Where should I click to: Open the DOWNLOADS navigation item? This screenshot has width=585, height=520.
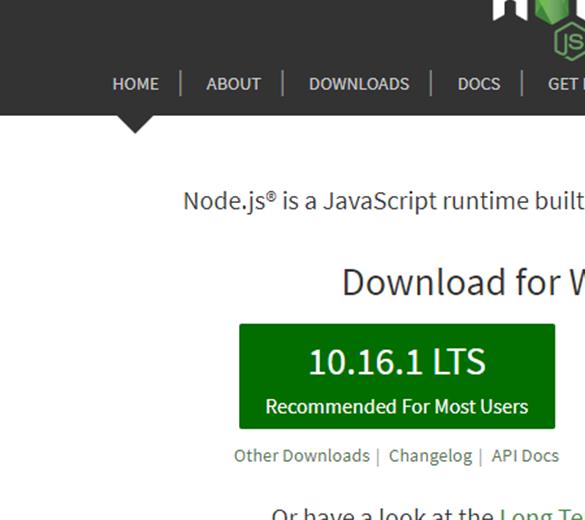pos(359,84)
